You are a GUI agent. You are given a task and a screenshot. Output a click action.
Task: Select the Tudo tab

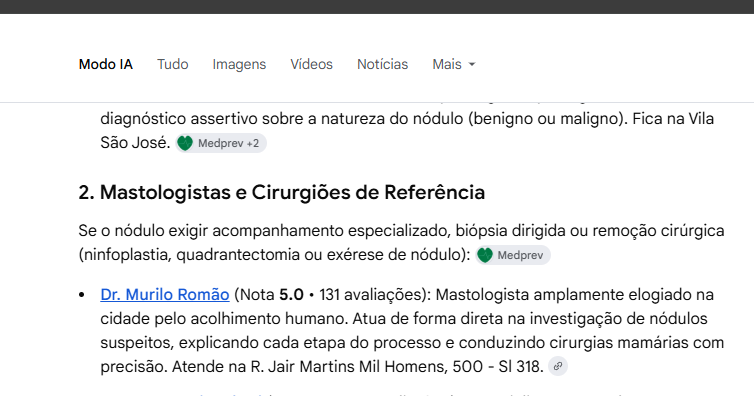click(173, 64)
